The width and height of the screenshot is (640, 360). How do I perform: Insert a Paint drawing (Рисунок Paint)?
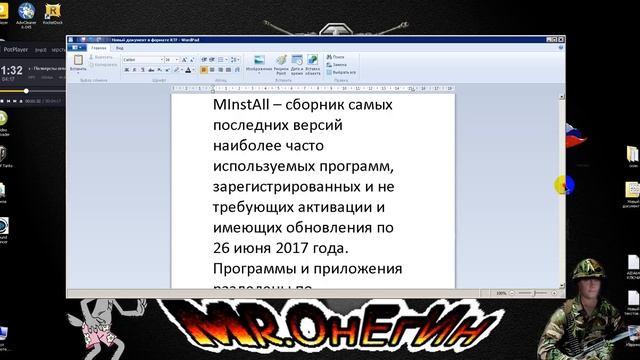(x=281, y=60)
